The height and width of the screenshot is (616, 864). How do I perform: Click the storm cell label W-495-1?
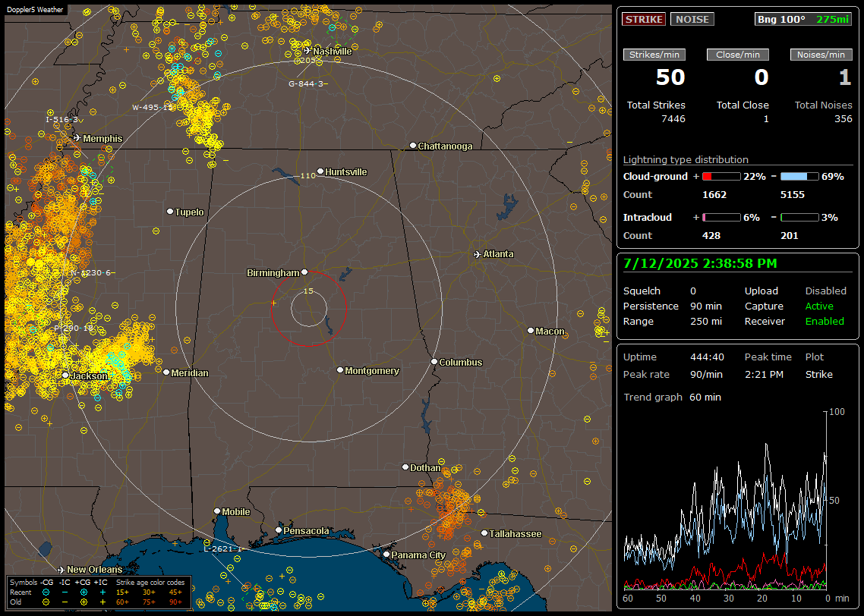pyautogui.click(x=153, y=108)
